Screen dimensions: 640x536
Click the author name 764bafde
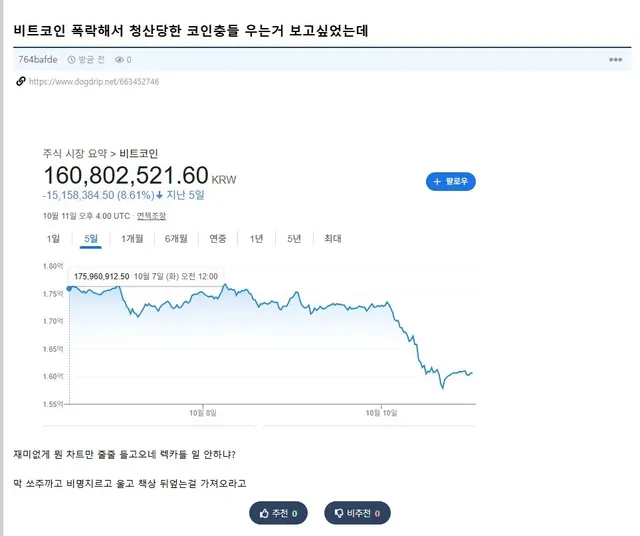38,60
